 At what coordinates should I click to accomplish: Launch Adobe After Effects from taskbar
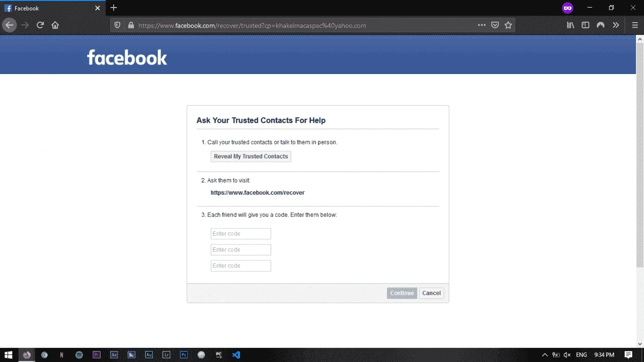point(114,355)
